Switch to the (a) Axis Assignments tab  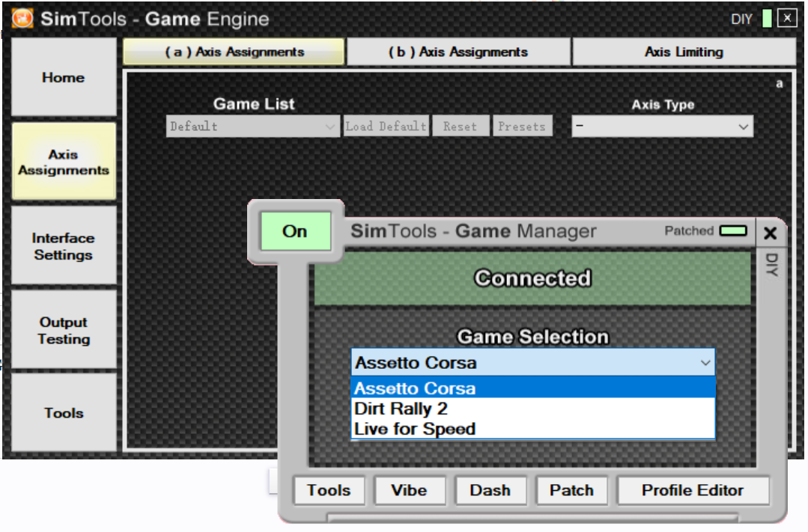(234, 52)
